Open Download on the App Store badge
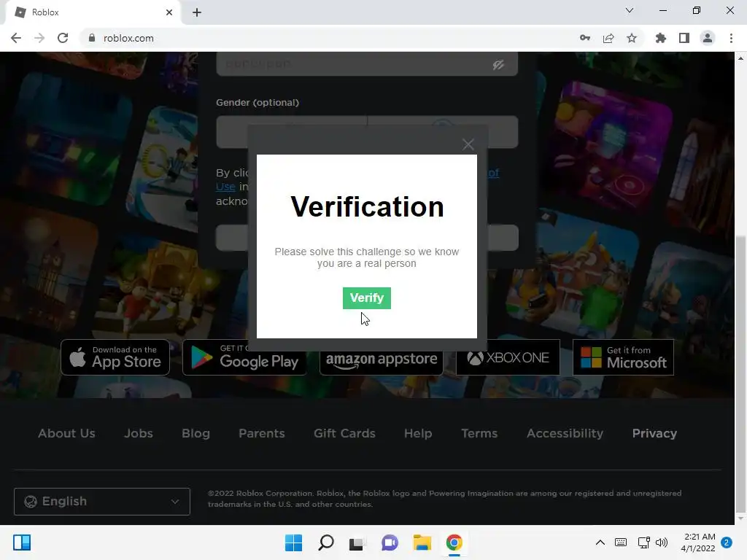The image size is (747, 560). click(115, 357)
